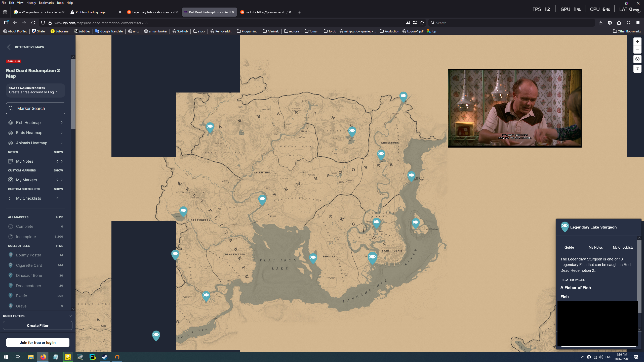Switch to the My Notes tab
This screenshot has height=362, width=644.
pos(596,247)
